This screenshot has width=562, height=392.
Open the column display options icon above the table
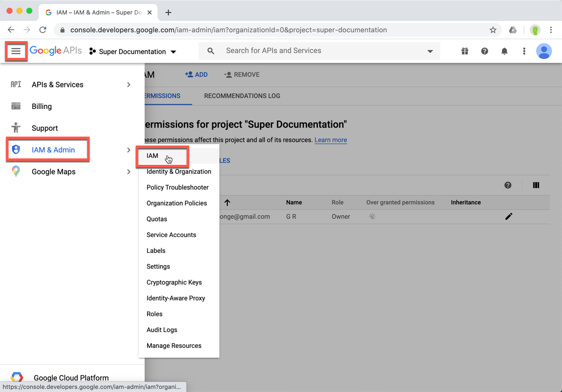[536, 185]
